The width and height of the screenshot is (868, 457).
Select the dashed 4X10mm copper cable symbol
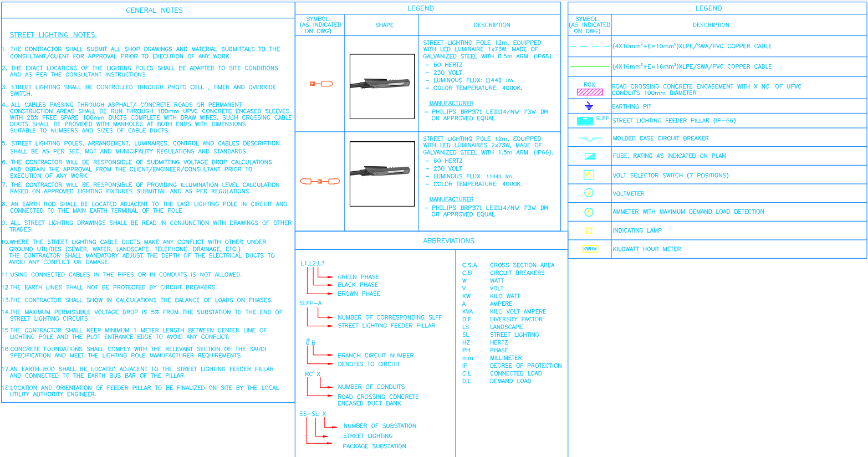[x=589, y=47]
